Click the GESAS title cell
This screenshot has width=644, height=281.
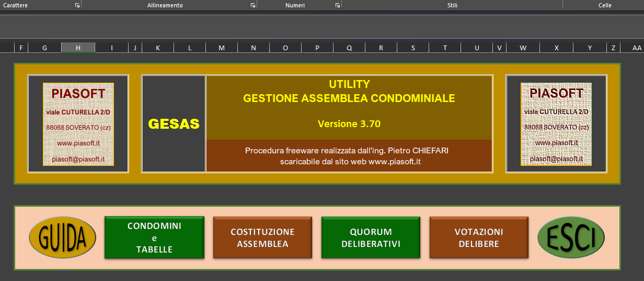174,124
